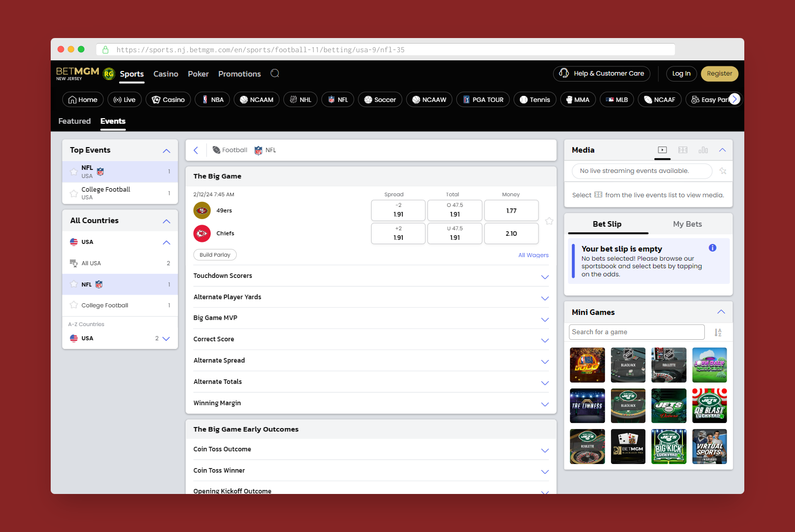Viewport: 795px width, 532px height.
Task: Favorite College Football under USA list
Action: coord(74,305)
